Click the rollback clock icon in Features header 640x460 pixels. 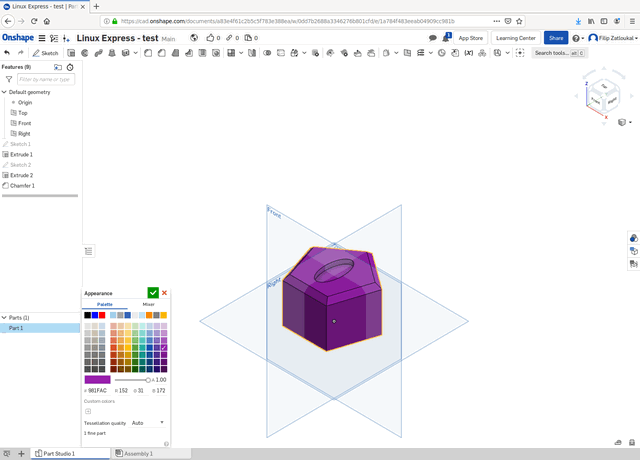[x=70, y=67]
